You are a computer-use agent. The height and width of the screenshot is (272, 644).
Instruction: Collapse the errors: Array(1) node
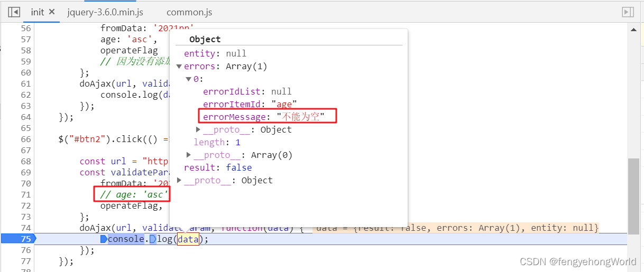[180, 67]
